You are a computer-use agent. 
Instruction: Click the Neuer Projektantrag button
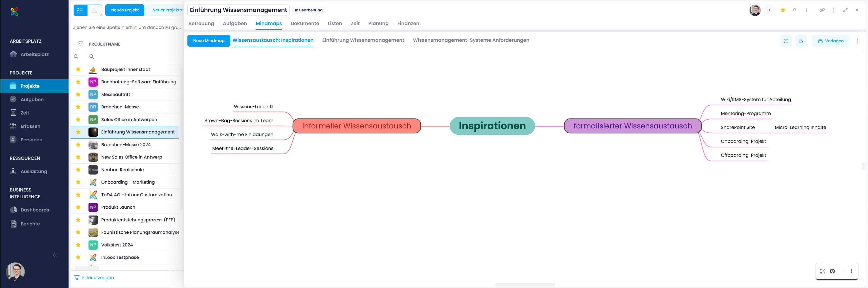click(165, 10)
